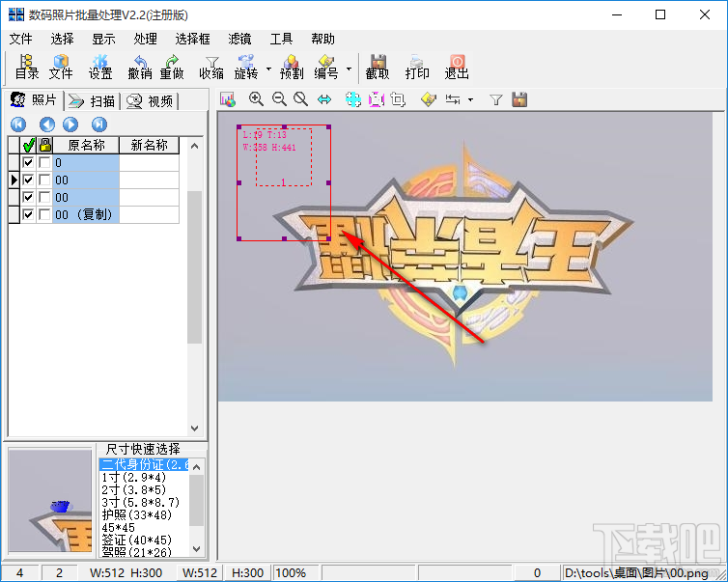This screenshot has width=728, height=582.
Task: Click the crop tool icon in preview toolbar
Action: (398, 99)
